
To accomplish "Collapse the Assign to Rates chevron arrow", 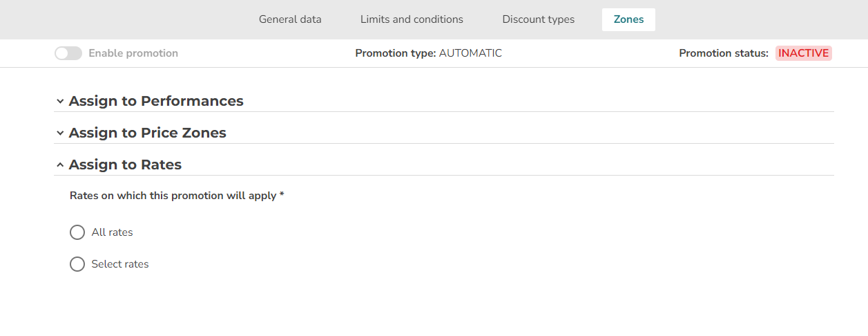I will (x=60, y=165).
